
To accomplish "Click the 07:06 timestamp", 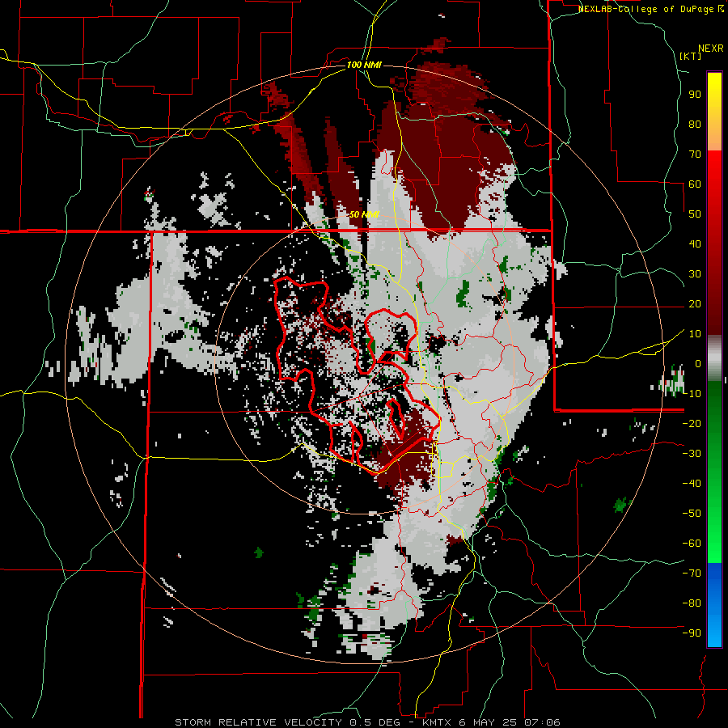I will click(541, 722).
